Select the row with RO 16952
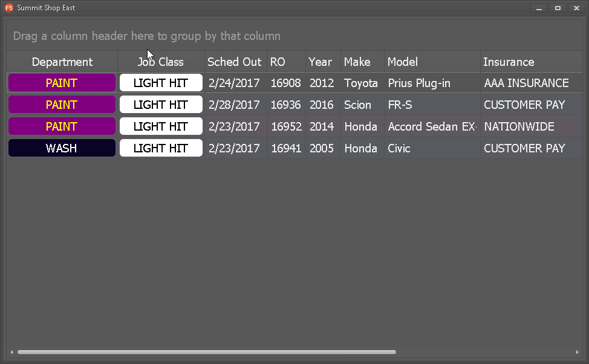589x364 pixels. coord(285,126)
